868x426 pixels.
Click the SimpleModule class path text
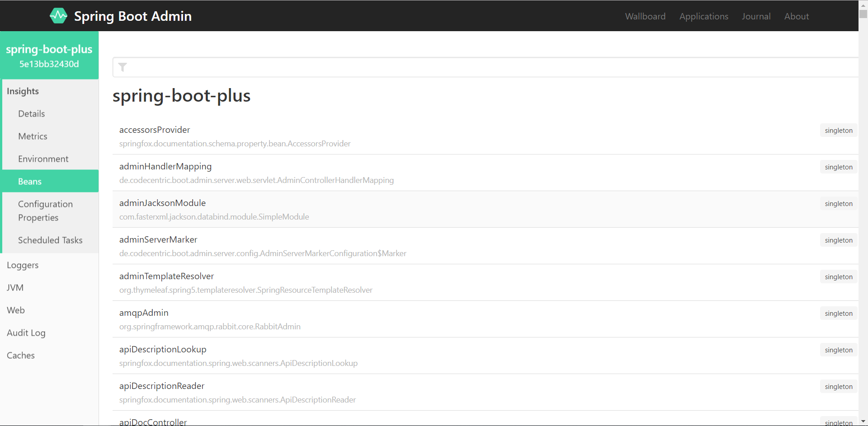pyautogui.click(x=214, y=217)
